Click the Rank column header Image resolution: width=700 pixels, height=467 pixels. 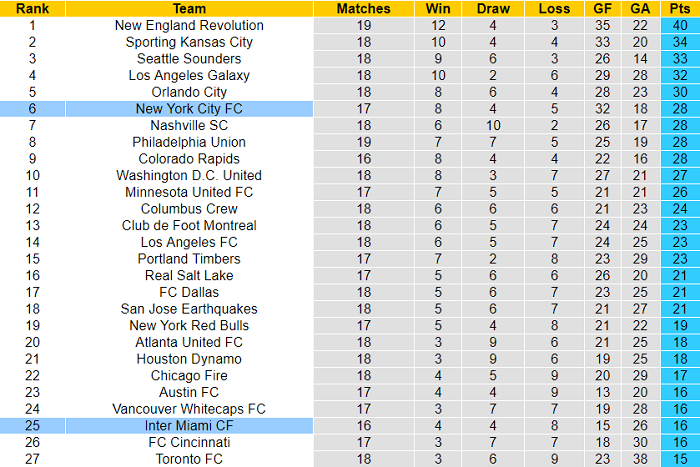(x=32, y=8)
